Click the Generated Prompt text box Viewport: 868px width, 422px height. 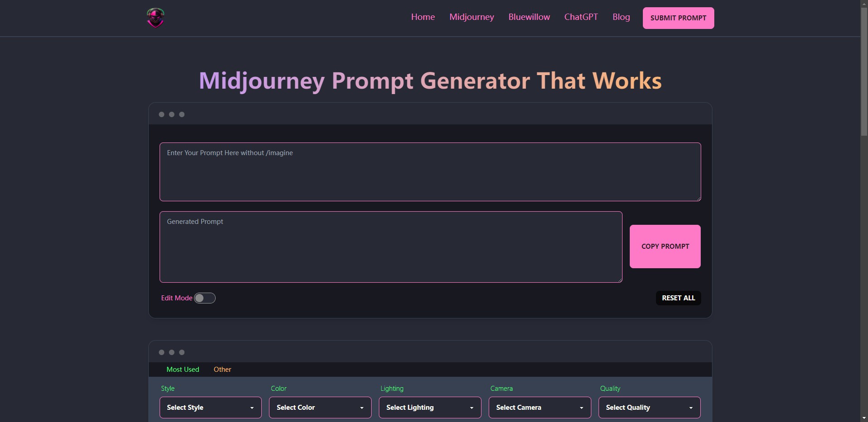point(391,247)
